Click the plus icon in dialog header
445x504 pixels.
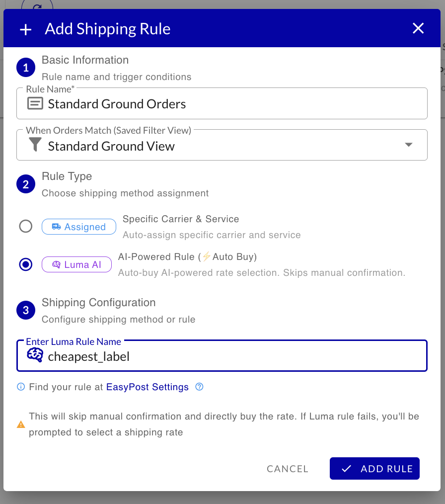point(25,29)
